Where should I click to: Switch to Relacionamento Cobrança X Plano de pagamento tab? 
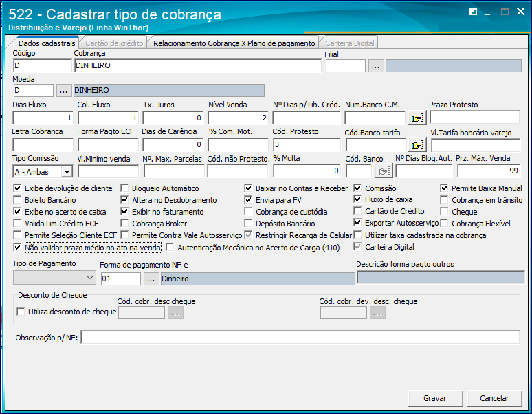pos(234,43)
